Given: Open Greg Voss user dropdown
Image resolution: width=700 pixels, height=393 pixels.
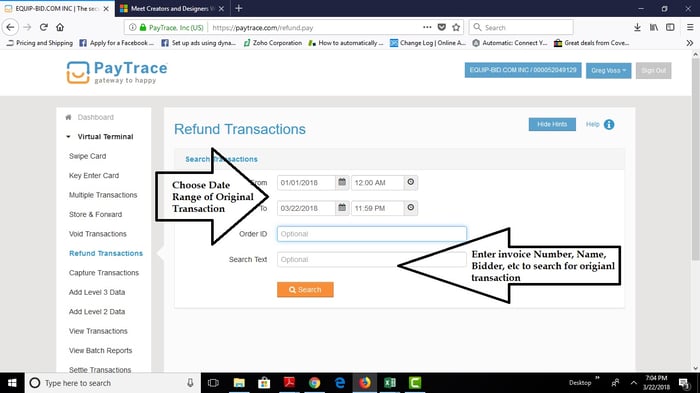Looking at the screenshot, I should click(x=608, y=71).
